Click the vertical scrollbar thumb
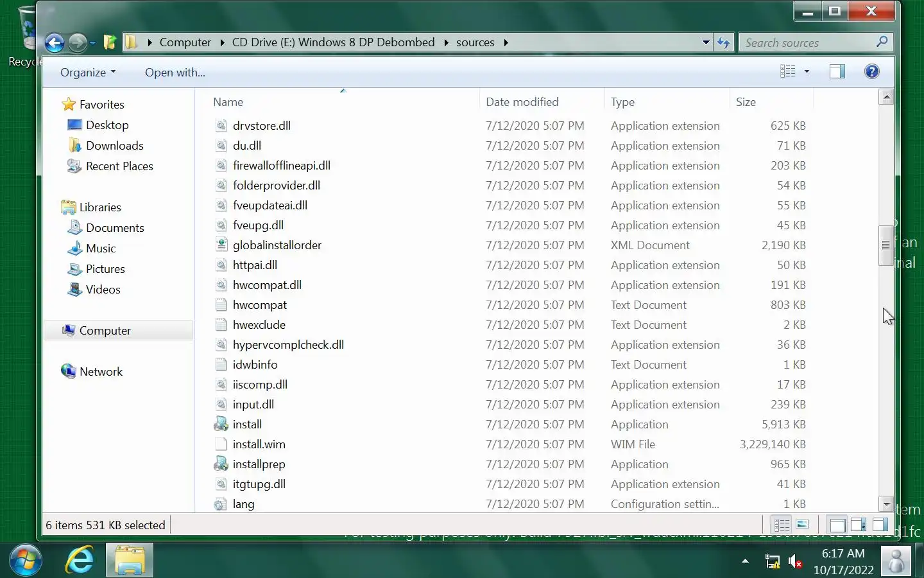This screenshot has height=578, width=924. pos(886,245)
